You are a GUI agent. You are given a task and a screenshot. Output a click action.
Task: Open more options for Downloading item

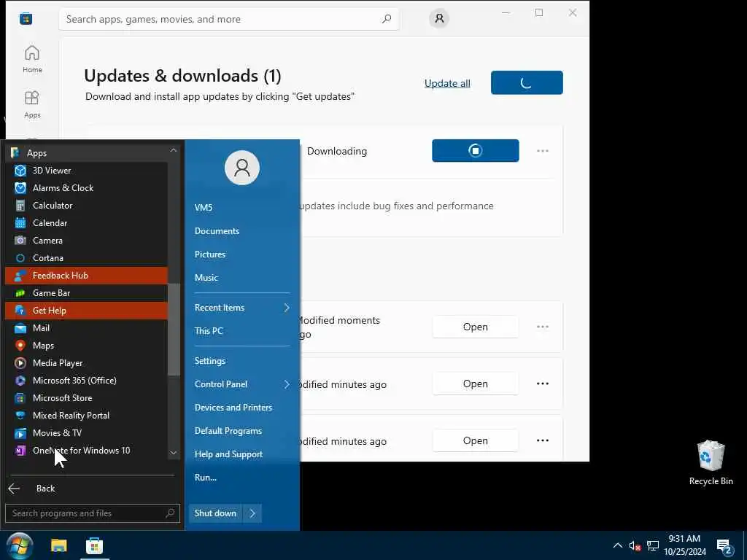click(x=543, y=151)
